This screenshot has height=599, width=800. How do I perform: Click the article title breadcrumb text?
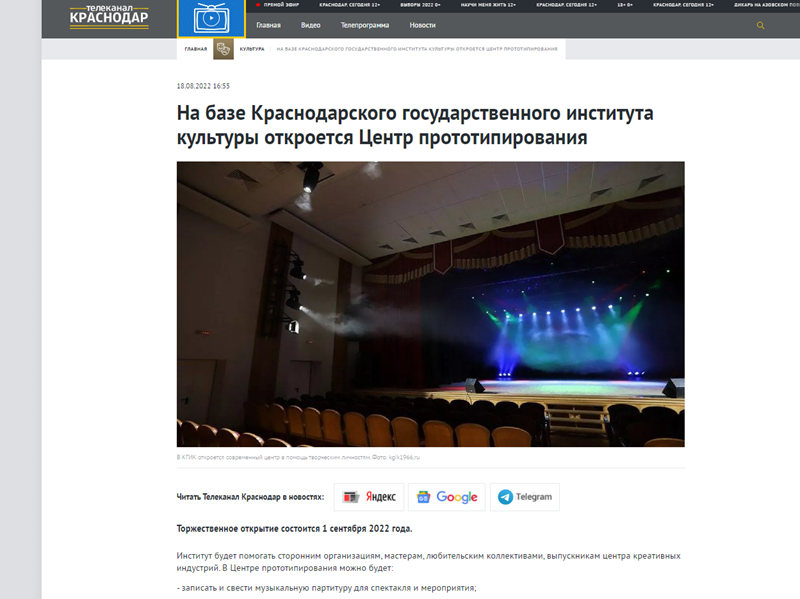(417, 49)
